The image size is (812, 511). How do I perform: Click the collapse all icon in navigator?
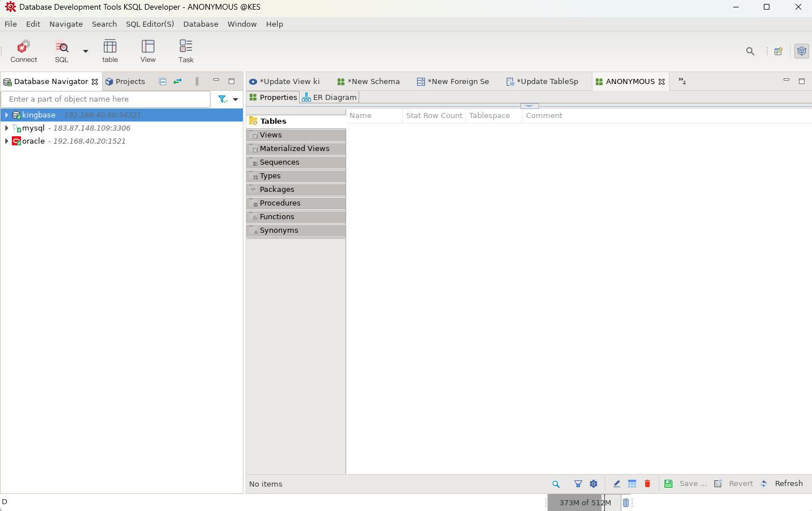pos(163,82)
